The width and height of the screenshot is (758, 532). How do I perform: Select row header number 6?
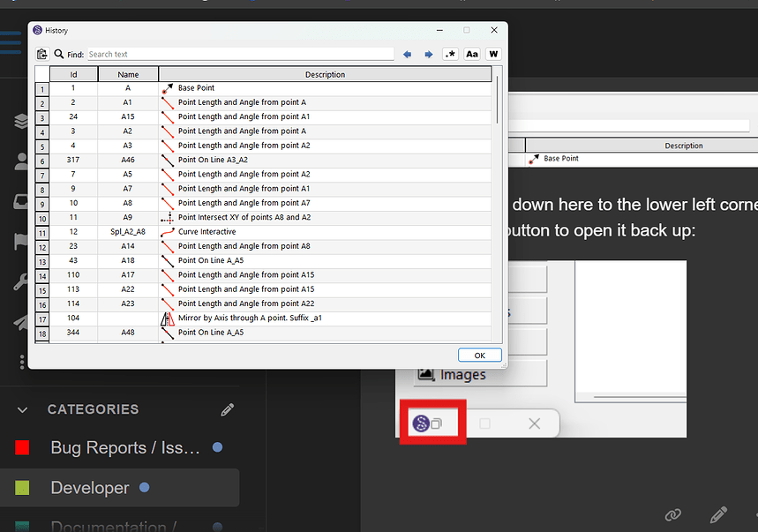pyautogui.click(x=41, y=161)
